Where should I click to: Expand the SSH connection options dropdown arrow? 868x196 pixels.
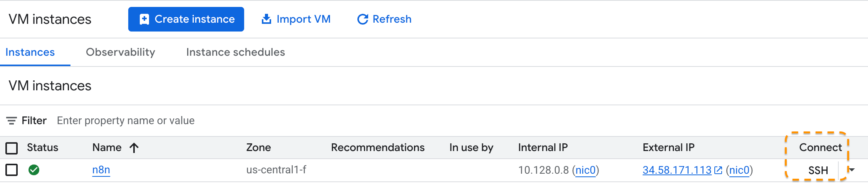(x=852, y=170)
